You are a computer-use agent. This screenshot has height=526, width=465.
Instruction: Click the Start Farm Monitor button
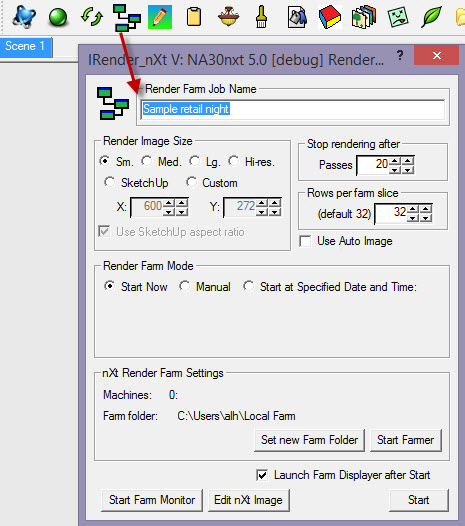152,500
